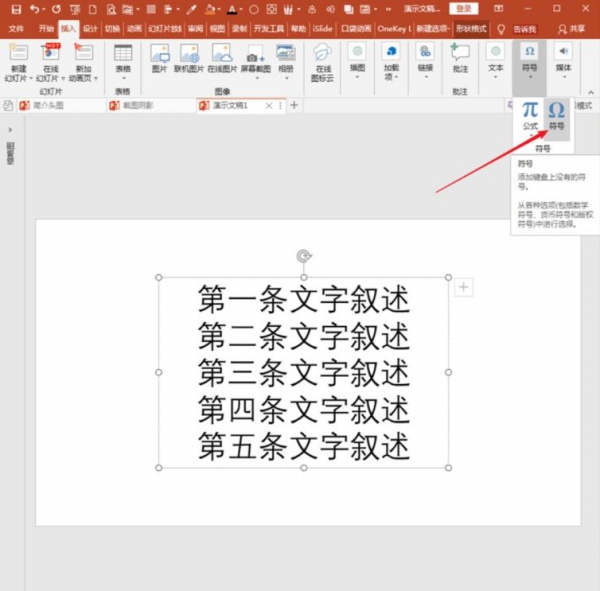Click the 登录 sign-in button
600x591 pixels.
click(x=463, y=9)
